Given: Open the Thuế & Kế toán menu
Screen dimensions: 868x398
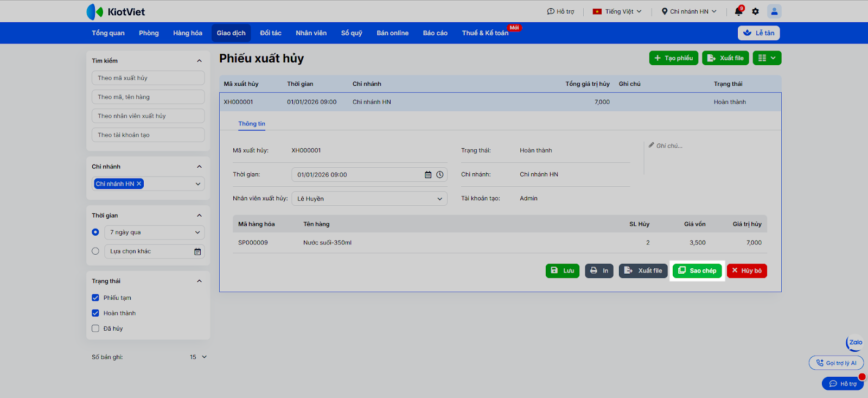Looking at the screenshot, I should click(486, 33).
